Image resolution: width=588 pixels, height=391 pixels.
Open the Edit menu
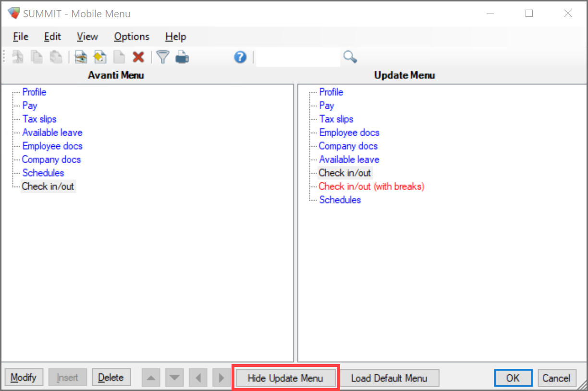53,37
